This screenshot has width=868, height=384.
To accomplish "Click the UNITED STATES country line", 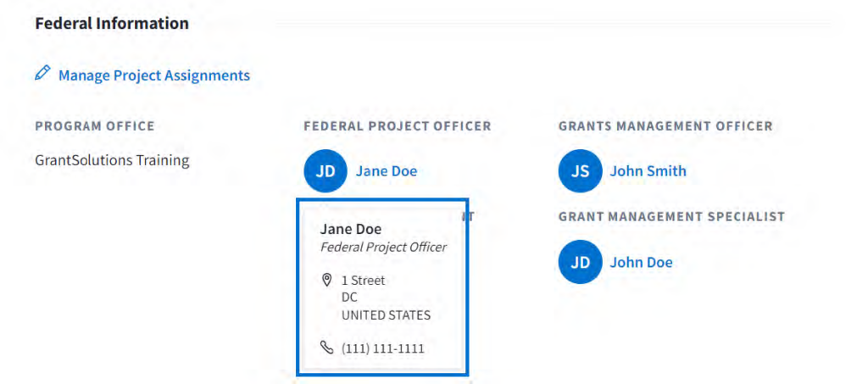I will pos(386,315).
